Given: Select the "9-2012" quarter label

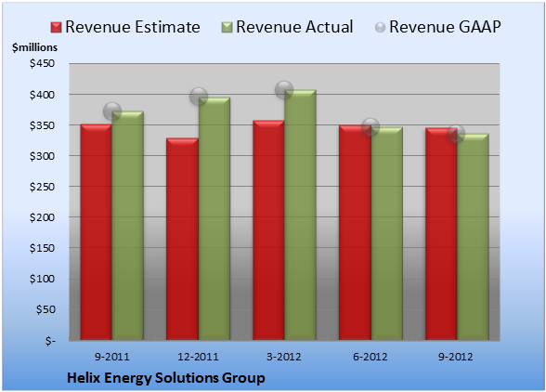Looking at the screenshot, I should click(x=456, y=357).
